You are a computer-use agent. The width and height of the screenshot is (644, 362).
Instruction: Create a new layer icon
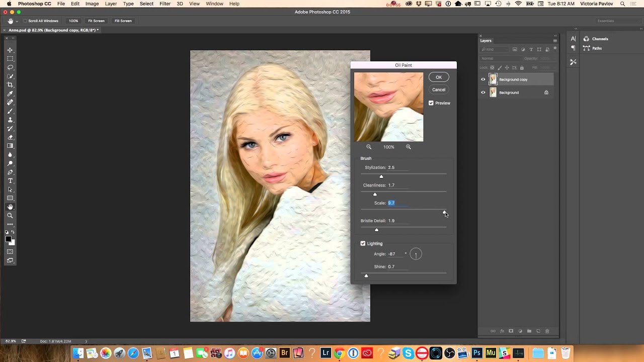coord(538,331)
